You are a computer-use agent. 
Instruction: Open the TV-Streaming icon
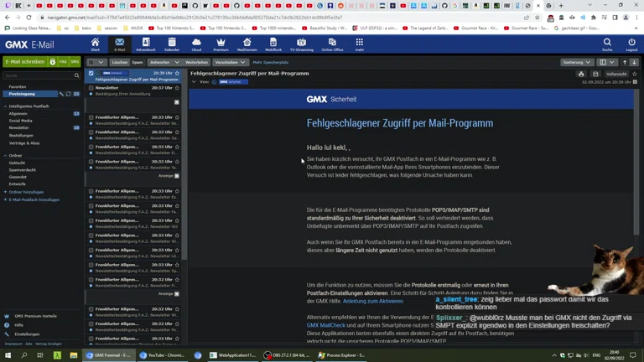[x=302, y=44]
